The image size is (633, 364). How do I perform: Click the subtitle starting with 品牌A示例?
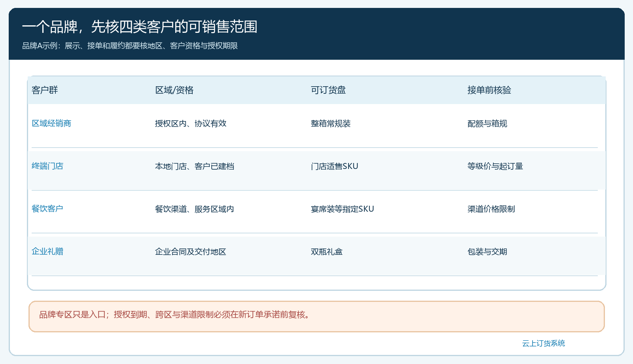point(130,46)
